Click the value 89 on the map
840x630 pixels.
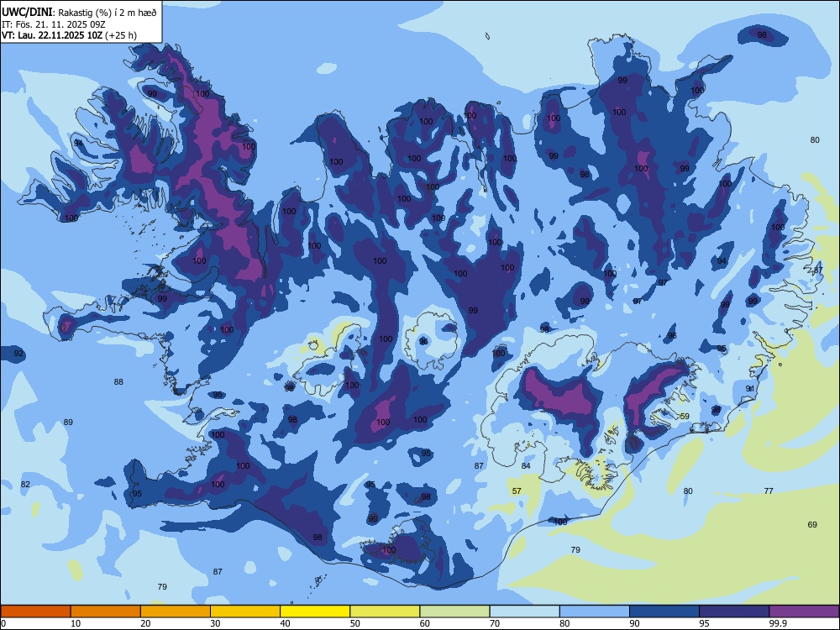(68, 423)
